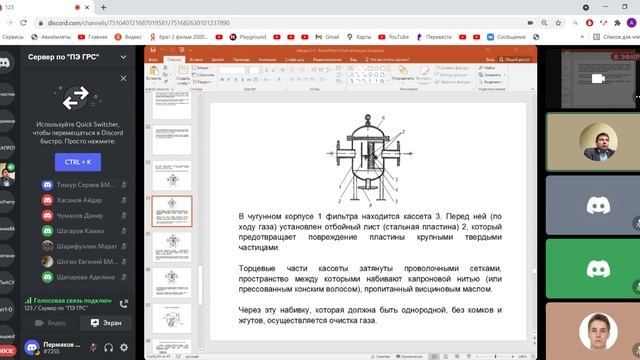Open the Перевести bookmark
This screenshot has width=640, height=360.
tap(434, 37)
